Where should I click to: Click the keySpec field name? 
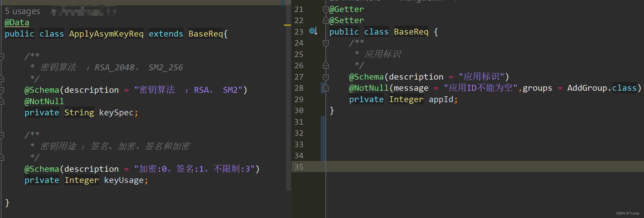coord(116,113)
